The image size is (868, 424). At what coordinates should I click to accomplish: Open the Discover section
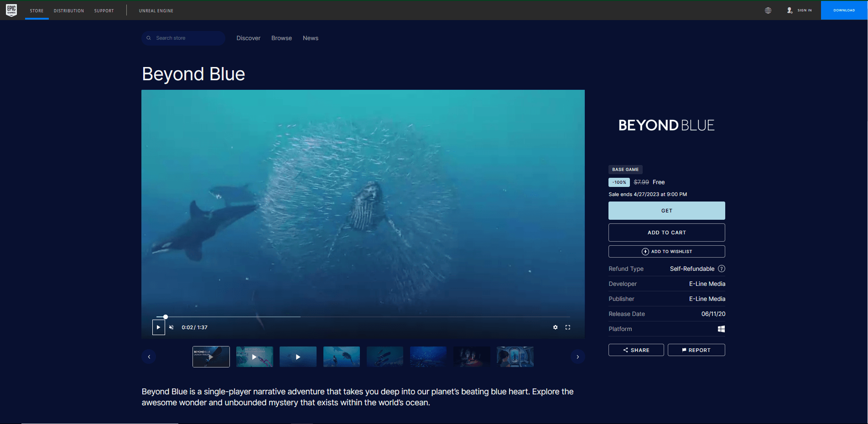(249, 38)
